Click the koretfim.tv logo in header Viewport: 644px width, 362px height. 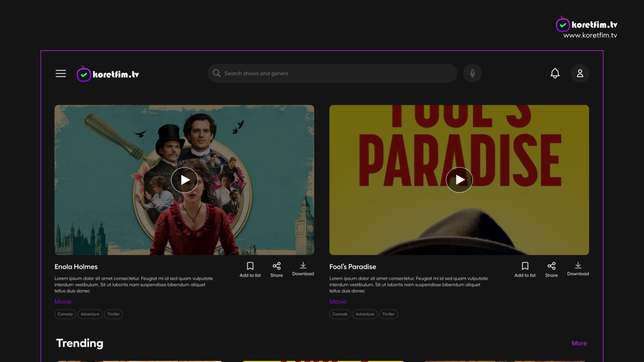coord(108,74)
